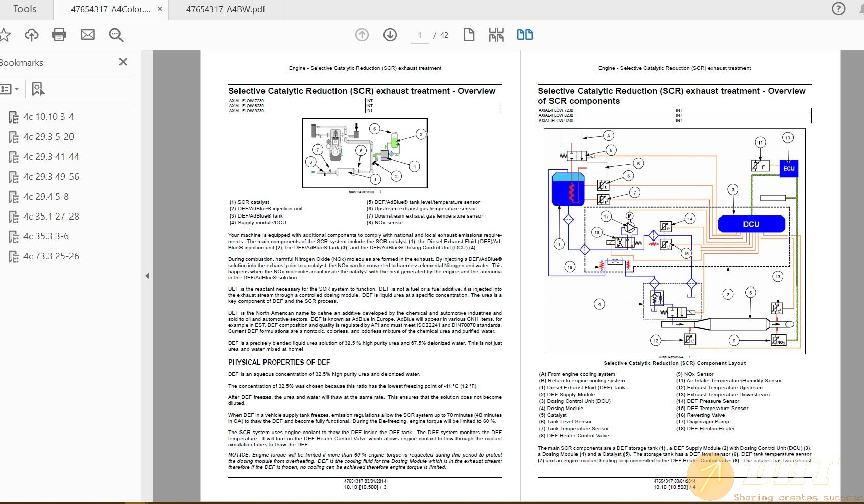Image resolution: width=864 pixels, height=504 pixels.
Task: Click the scrolling page view icon
Action: click(496, 35)
